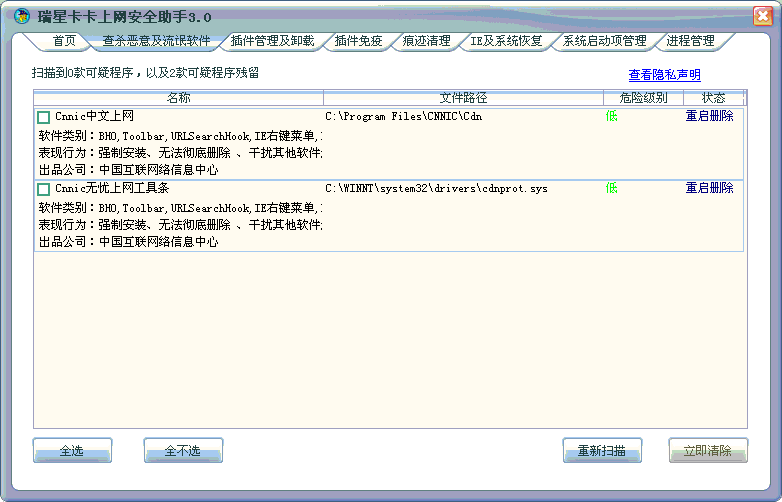Tick the Cnnic无忧上网工具条 checkbox
The height and width of the screenshot is (502, 782).
[43, 189]
